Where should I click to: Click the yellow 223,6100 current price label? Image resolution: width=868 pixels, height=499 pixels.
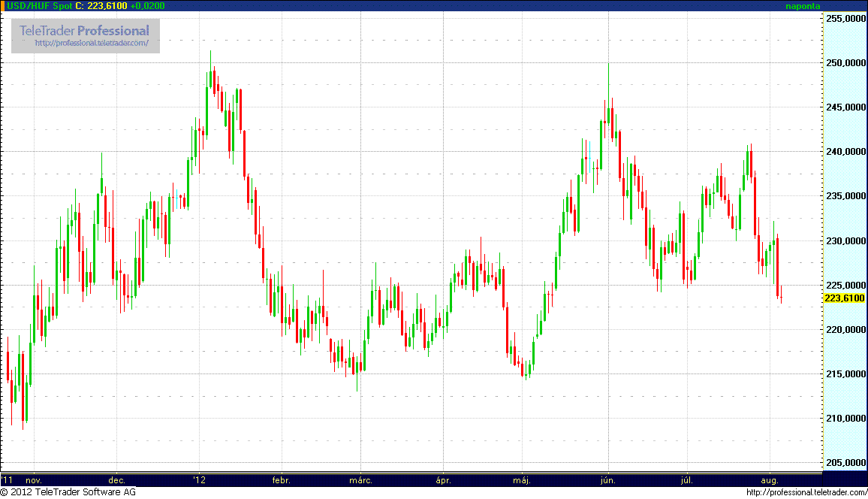(x=844, y=298)
